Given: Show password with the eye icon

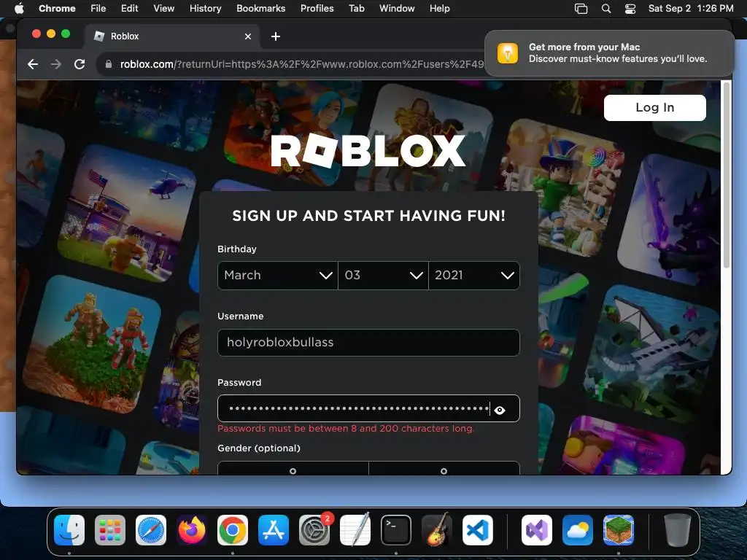Looking at the screenshot, I should tap(499, 410).
